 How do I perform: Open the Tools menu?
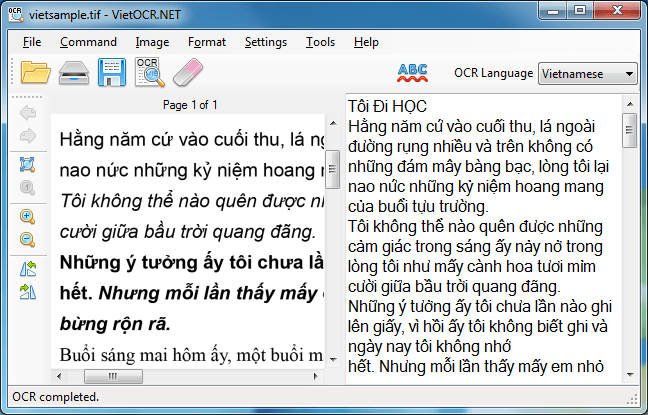pyautogui.click(x=320, y=42)
